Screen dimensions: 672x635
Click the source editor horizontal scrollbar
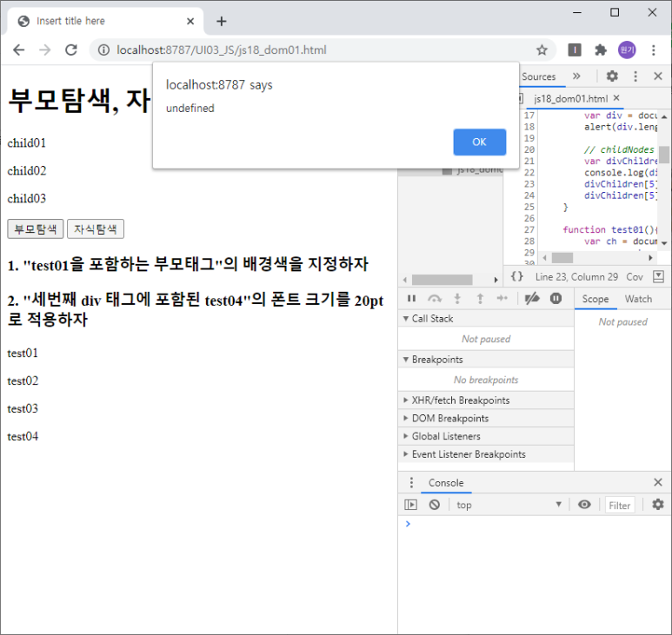(x=562, y=258)
